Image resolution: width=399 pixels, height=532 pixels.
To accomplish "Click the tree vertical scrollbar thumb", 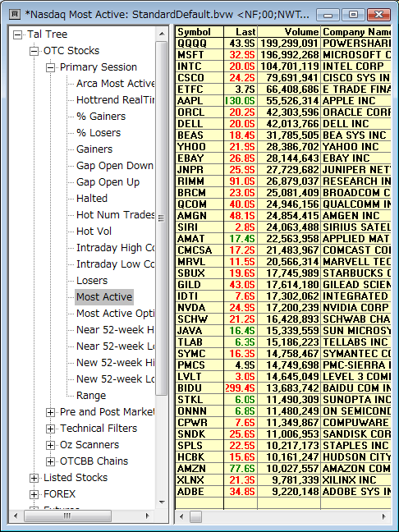I will 162,218.
